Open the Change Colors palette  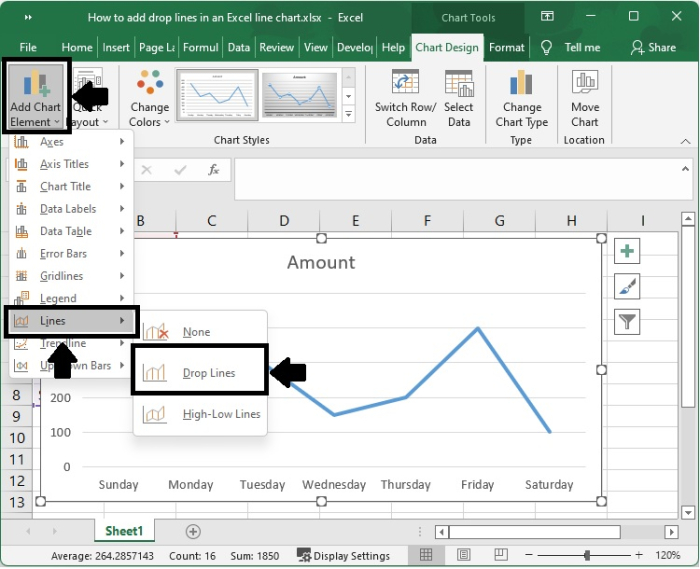click(x=149, y=98)
